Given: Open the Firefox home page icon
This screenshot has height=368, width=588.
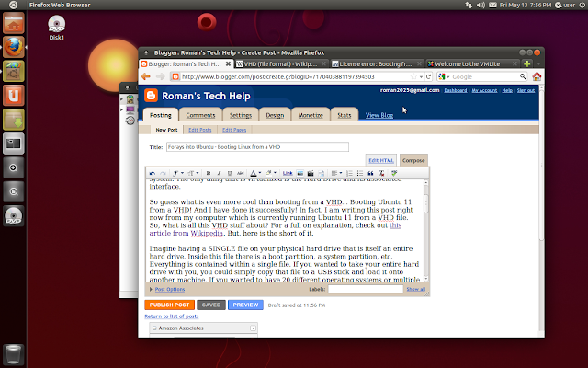Looking at the screenshot, I should pos(537,76).
